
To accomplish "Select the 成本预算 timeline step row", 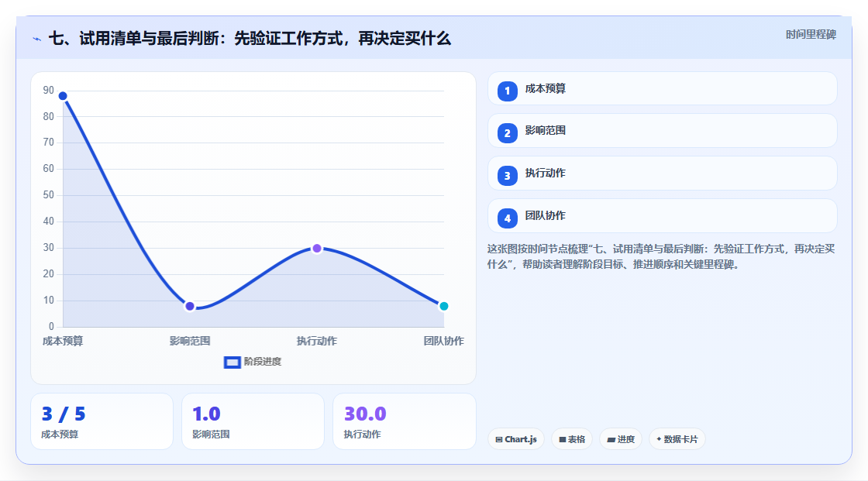I will pyautogui.click(x=662, y=88).
